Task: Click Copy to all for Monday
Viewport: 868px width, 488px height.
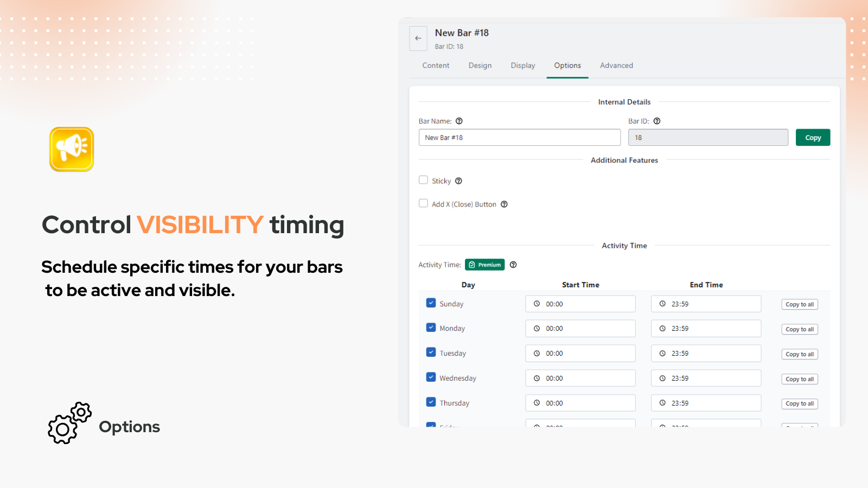Action: (800, 330)
